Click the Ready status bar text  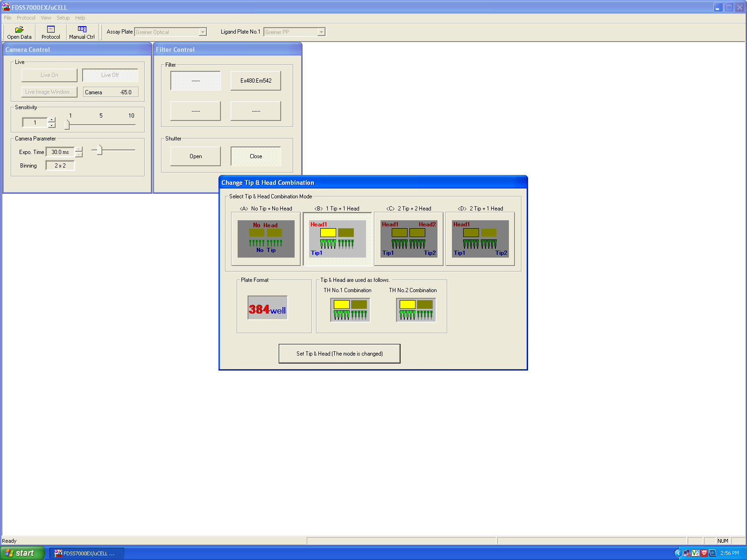[9, 541]
